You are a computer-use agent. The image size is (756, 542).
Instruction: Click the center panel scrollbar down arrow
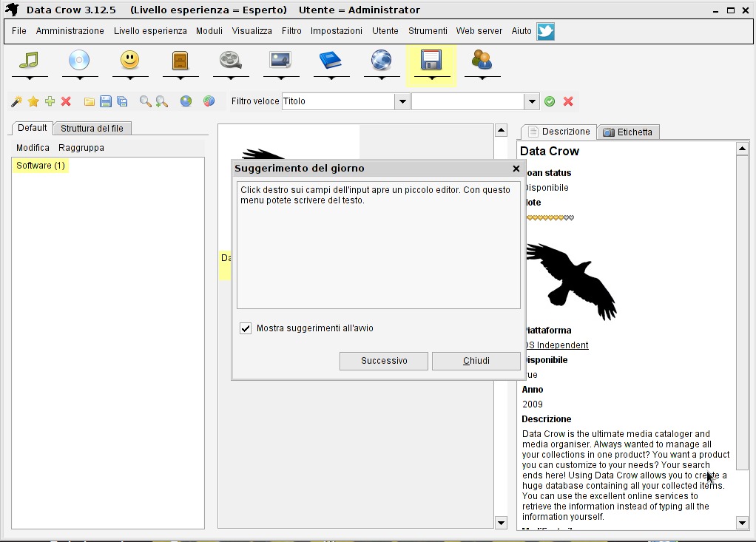pyautogui.click(x=501, y=523)
